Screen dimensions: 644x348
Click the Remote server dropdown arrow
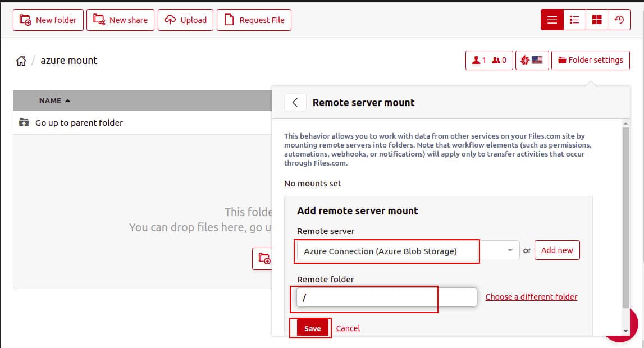point(510,250)
